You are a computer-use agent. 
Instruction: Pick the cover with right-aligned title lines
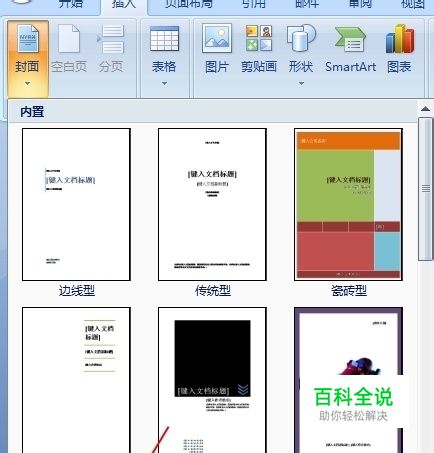point(76,380)
